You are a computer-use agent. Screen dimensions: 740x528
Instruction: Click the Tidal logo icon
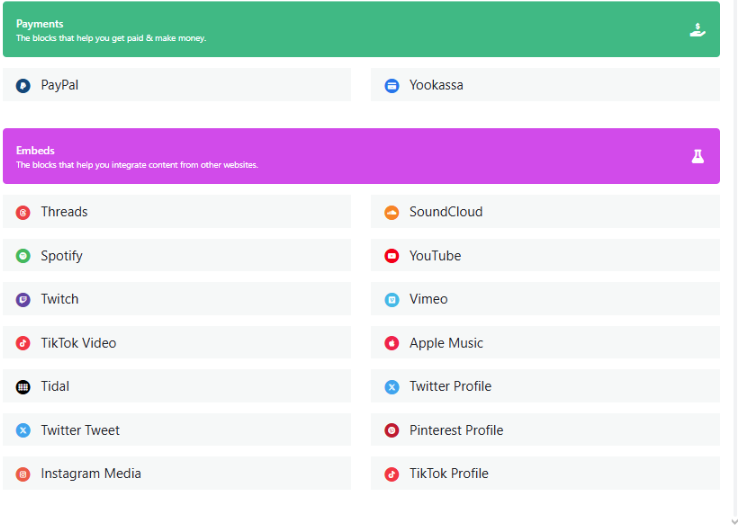tap(23, 387)
